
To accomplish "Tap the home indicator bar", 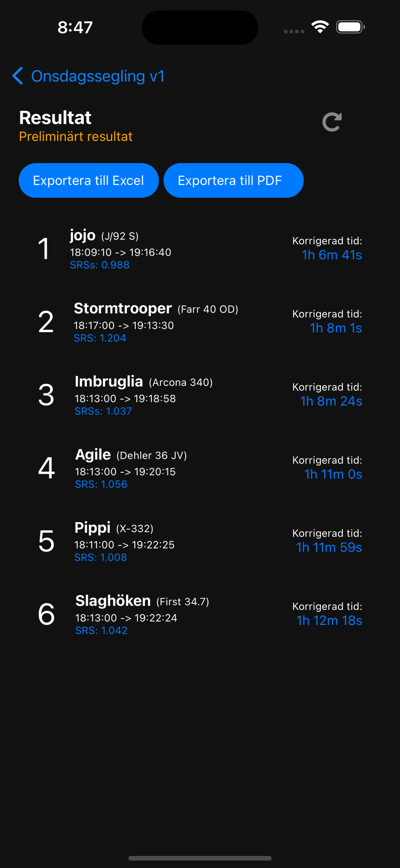I will tap(200, 858).
